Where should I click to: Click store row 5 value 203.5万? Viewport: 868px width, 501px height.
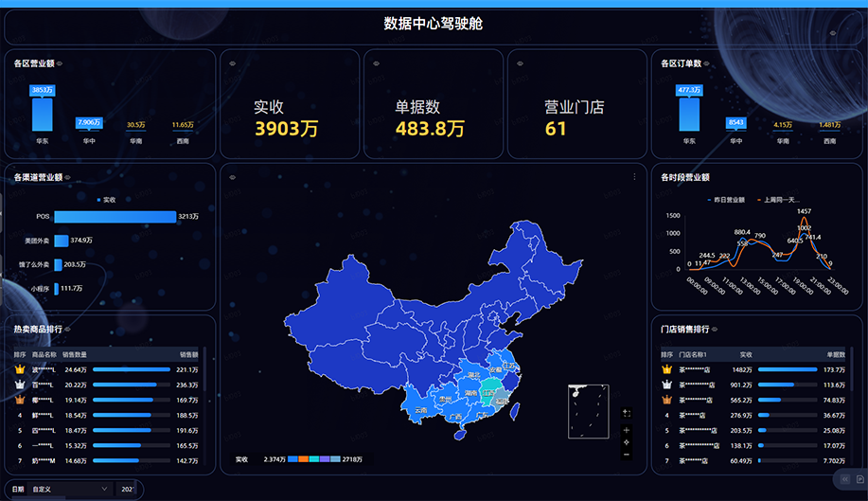[x=740, y=430]
